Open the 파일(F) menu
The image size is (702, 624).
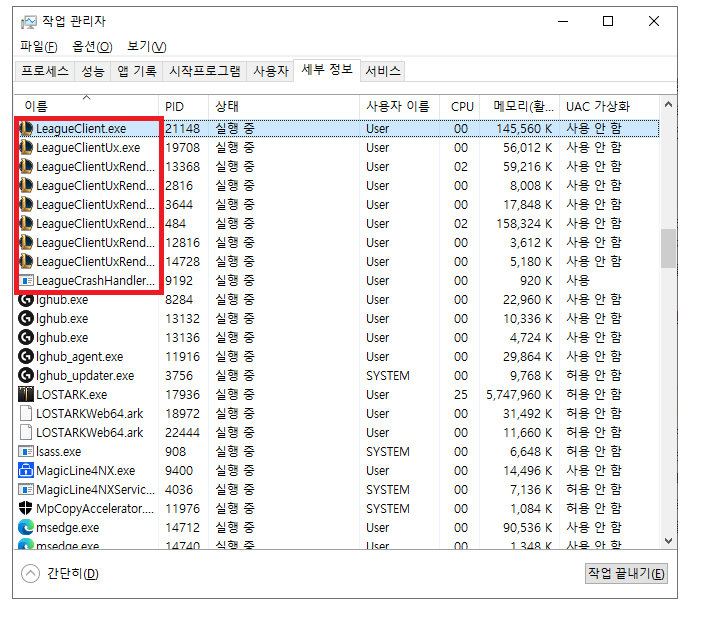coord(39,47)
